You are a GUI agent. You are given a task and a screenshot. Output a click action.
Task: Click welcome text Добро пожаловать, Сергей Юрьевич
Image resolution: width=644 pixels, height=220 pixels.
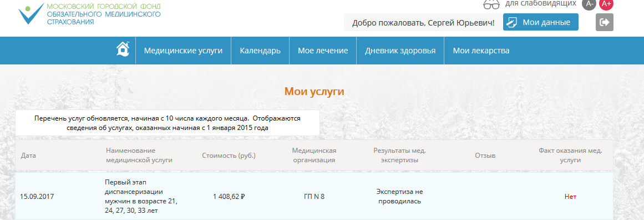pos(423,23)
